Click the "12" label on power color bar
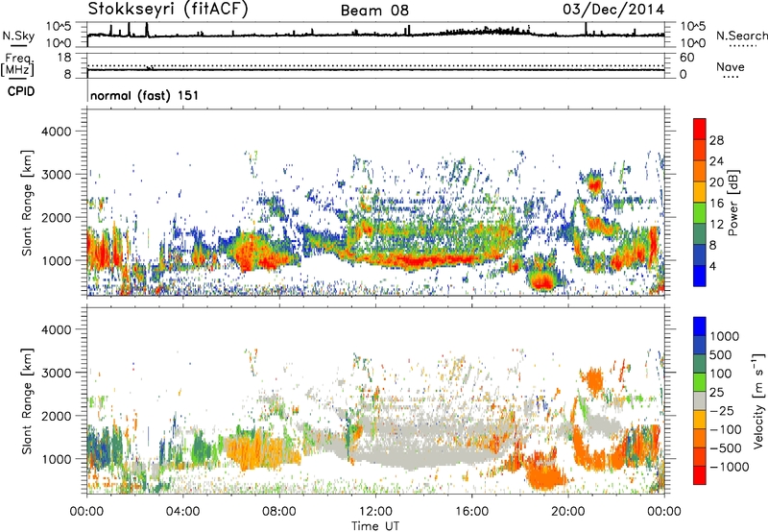Viewport: 768px width, 532px height. coord(716,225)
